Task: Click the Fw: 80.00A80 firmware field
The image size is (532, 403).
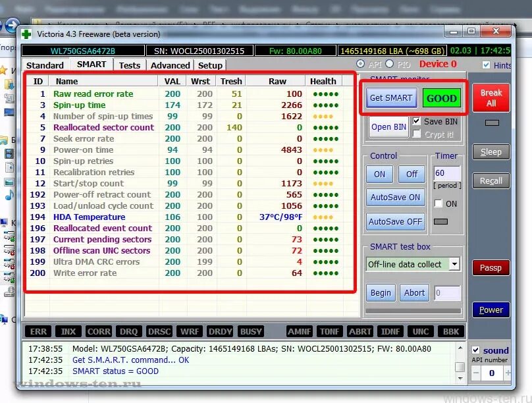Action: [x=295, y=51]
